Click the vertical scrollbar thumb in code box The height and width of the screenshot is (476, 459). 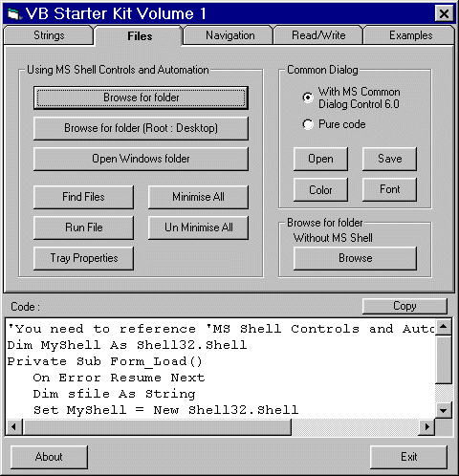tap(444, 359)
